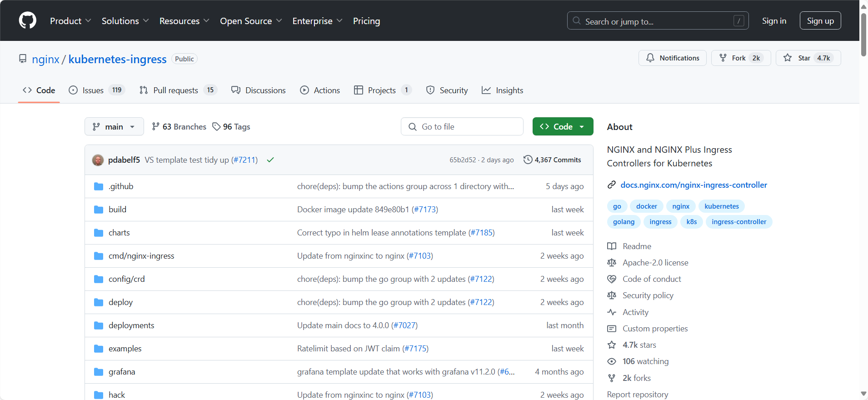Click the eye icon next to 106 watching
This screenshot has height=400, width=868.
click(612, 361)
